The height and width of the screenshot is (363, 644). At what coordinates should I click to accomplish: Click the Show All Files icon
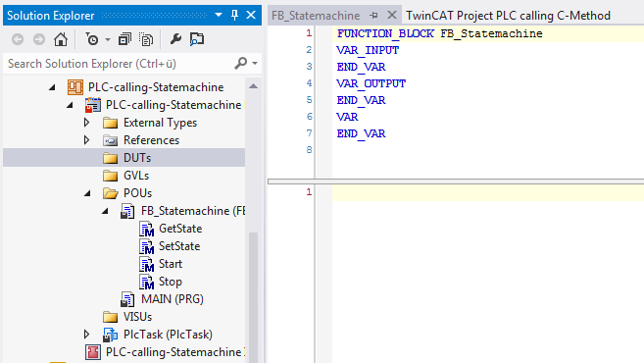[146, 39]
